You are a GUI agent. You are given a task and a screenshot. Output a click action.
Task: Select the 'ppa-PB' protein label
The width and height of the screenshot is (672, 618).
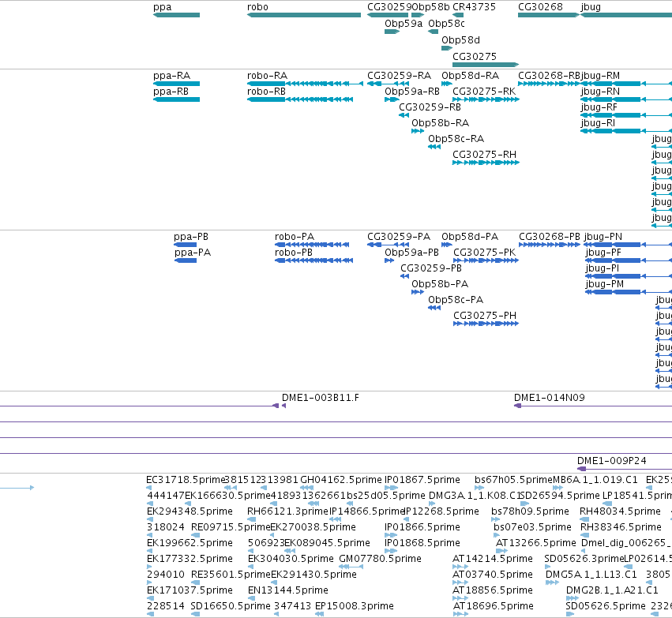click(x=191, y=237)
